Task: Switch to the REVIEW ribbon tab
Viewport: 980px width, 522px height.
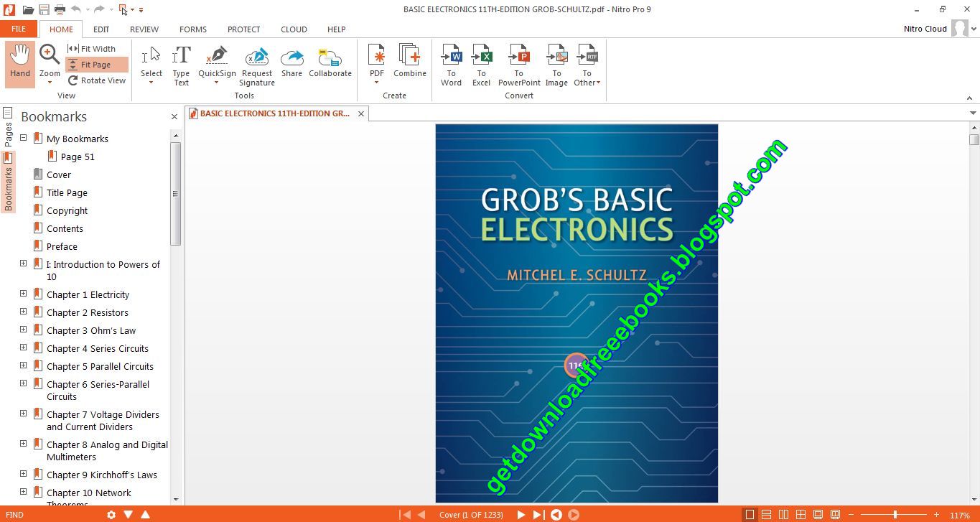Action: (144, 29)
